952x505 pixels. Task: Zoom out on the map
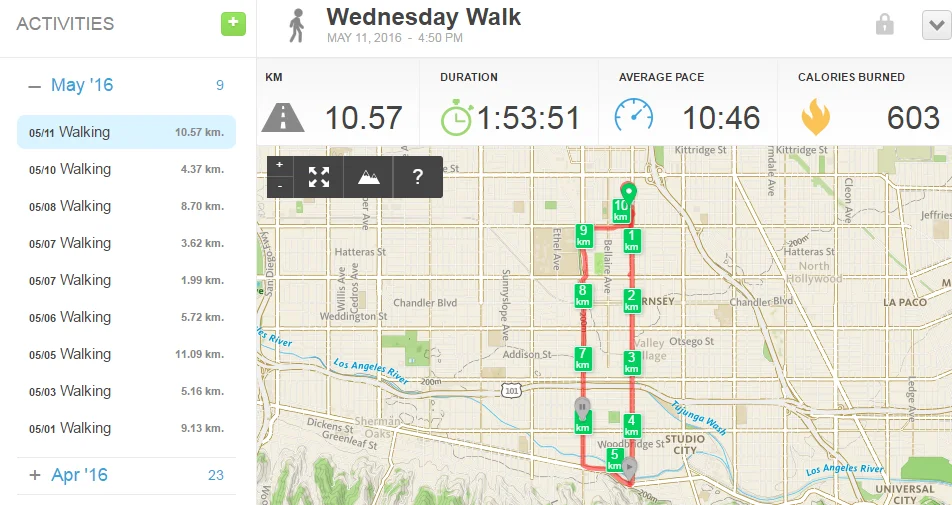click(x=280, y=186)
